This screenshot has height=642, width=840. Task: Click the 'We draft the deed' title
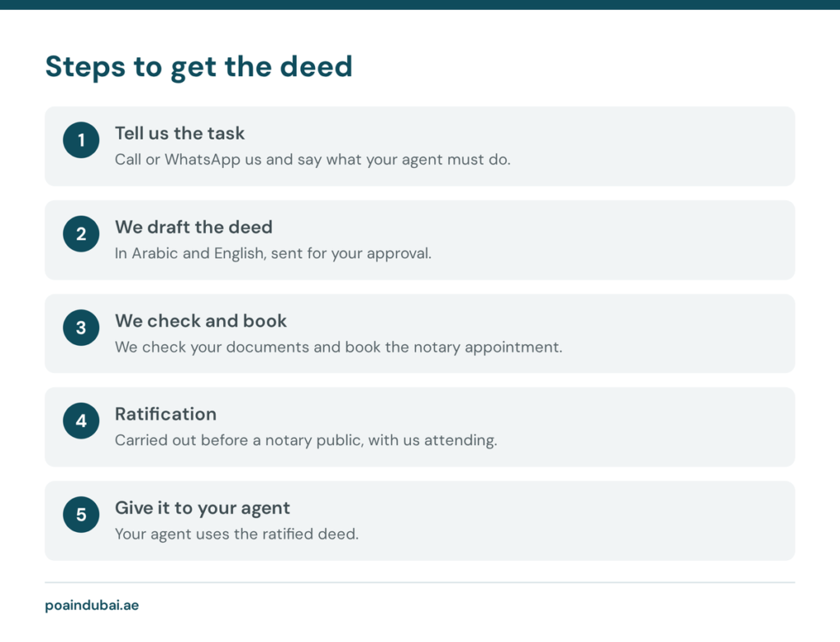click(194, 227)
